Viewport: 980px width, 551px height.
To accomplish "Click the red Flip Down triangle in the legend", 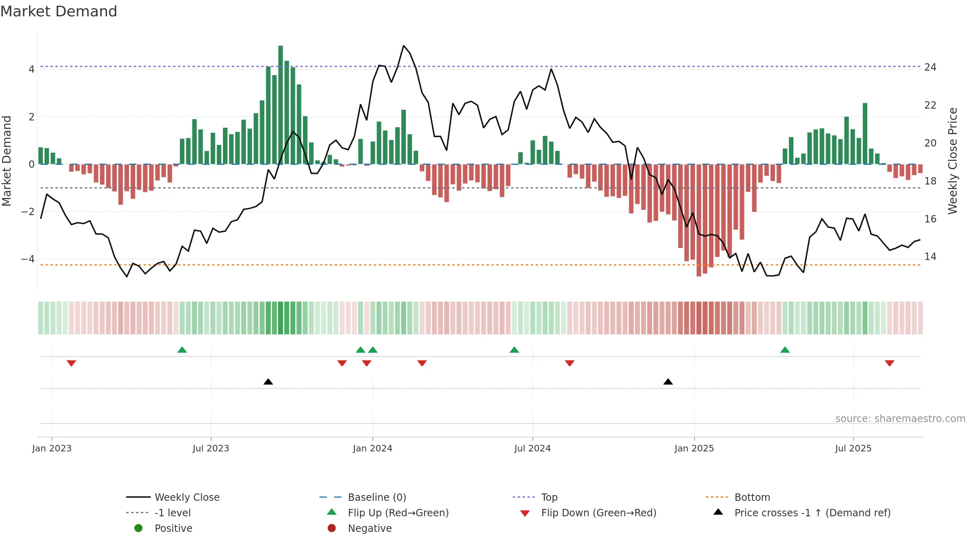I will pyautogui.click(x=525, y=513).
